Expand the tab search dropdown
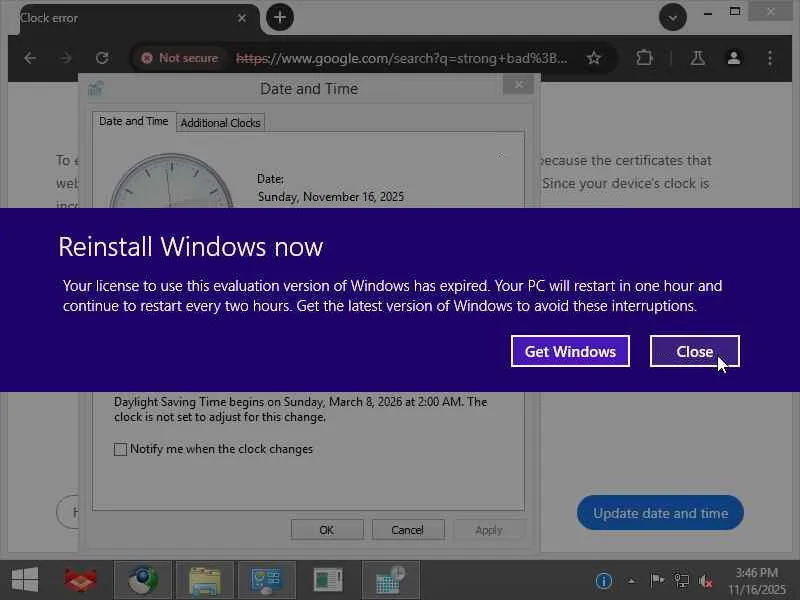 tap(672, 18)
